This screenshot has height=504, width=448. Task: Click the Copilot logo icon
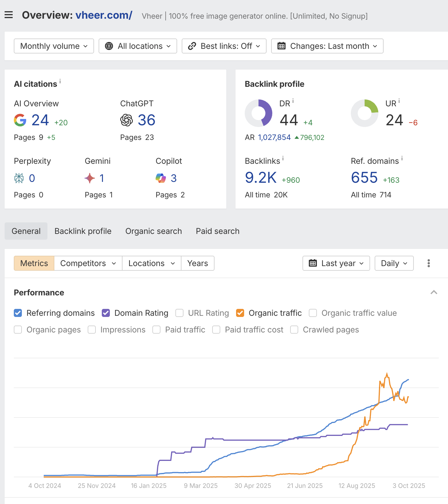tap(161, 178)
